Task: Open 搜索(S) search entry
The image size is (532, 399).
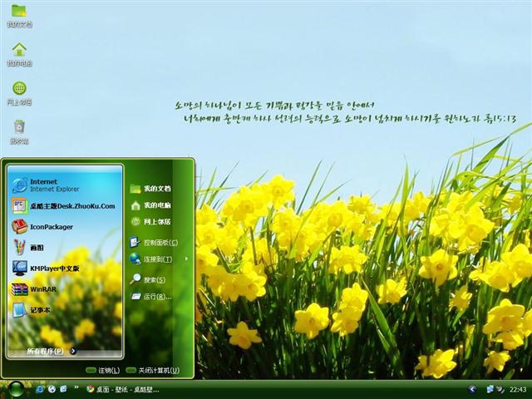Action: click(x=147, y=279)
